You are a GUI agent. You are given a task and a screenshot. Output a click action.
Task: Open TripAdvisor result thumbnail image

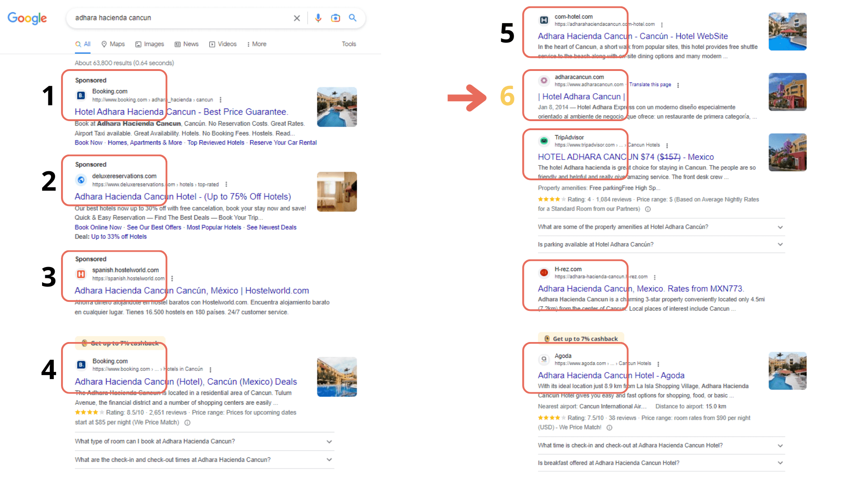pos(788,152)
